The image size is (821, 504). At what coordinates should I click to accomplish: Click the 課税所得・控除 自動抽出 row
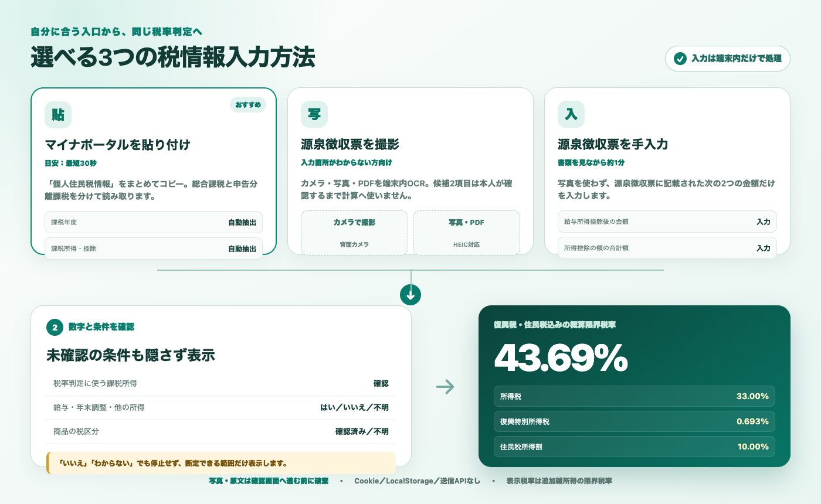[x=154, y=248]
